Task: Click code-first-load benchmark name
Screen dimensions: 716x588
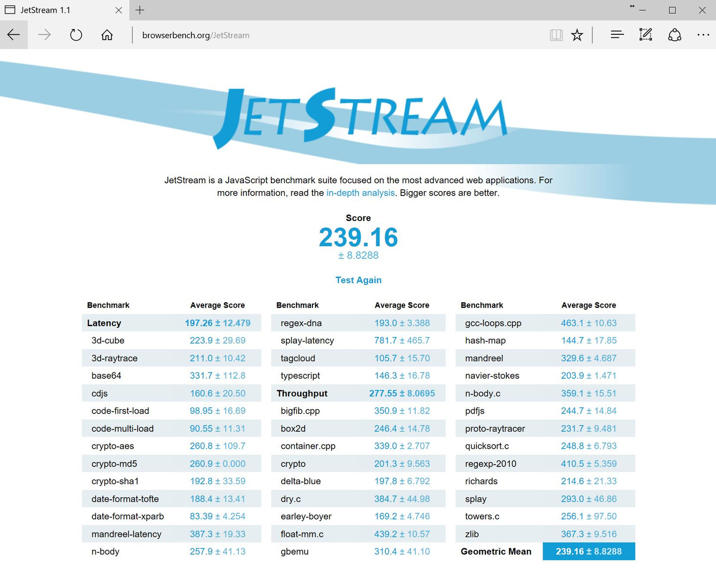Action: click(x=120, y=411)
